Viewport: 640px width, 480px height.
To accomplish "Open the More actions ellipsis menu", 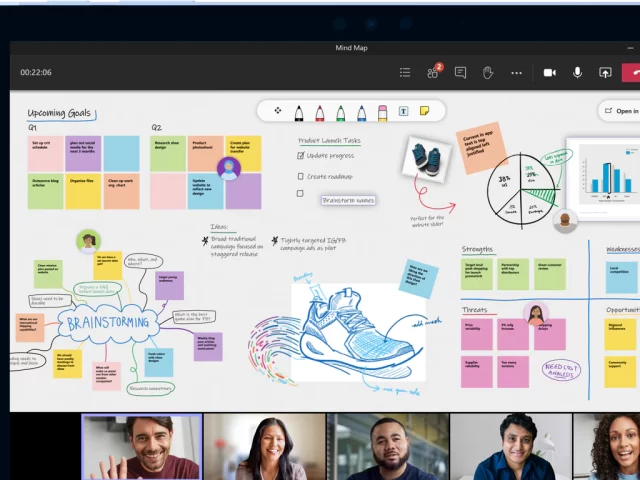I will [516, 73].
